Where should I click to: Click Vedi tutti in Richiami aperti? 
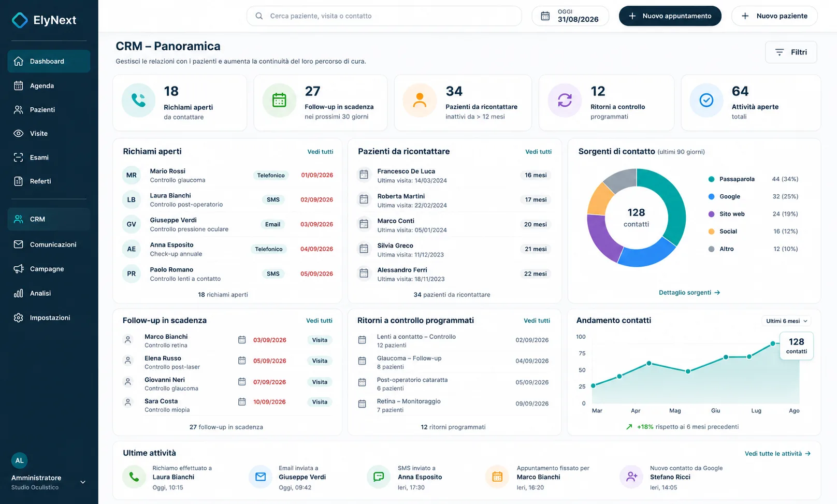tap(320, 152)
